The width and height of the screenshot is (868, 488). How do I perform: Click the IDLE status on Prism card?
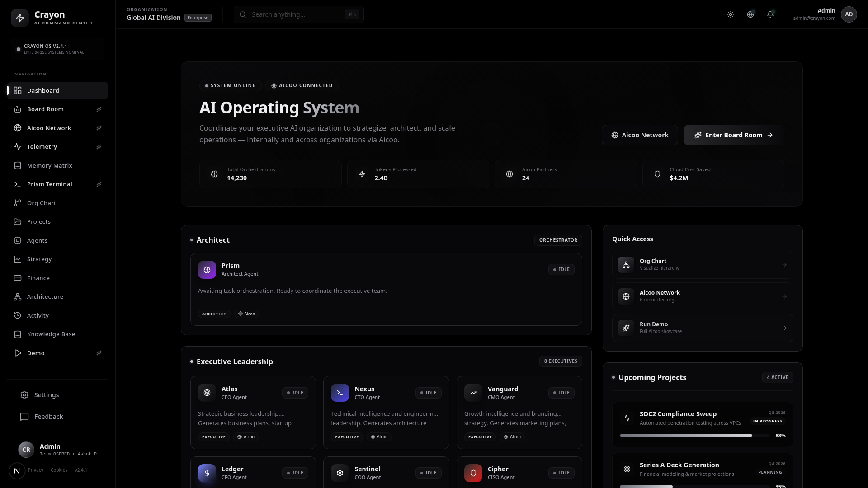(561, 269)
